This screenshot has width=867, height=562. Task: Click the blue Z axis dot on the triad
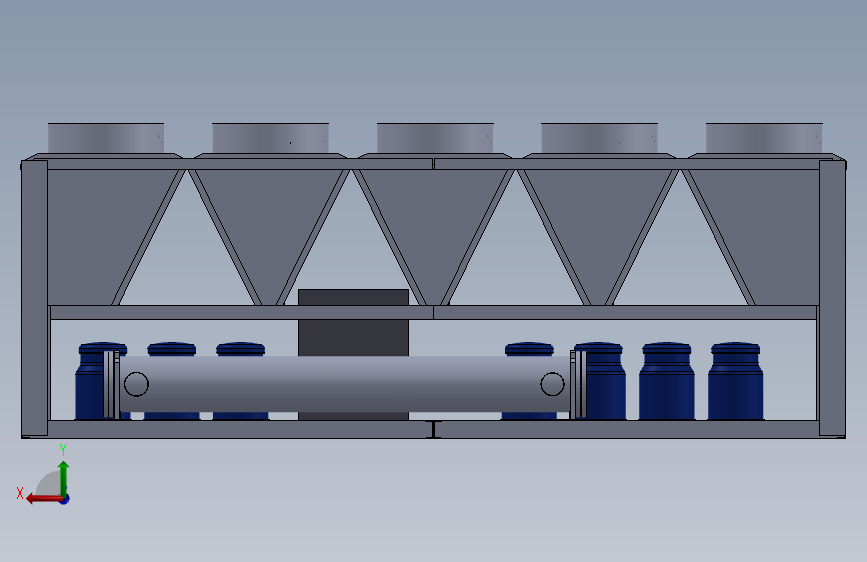click(x=65, y=499)
